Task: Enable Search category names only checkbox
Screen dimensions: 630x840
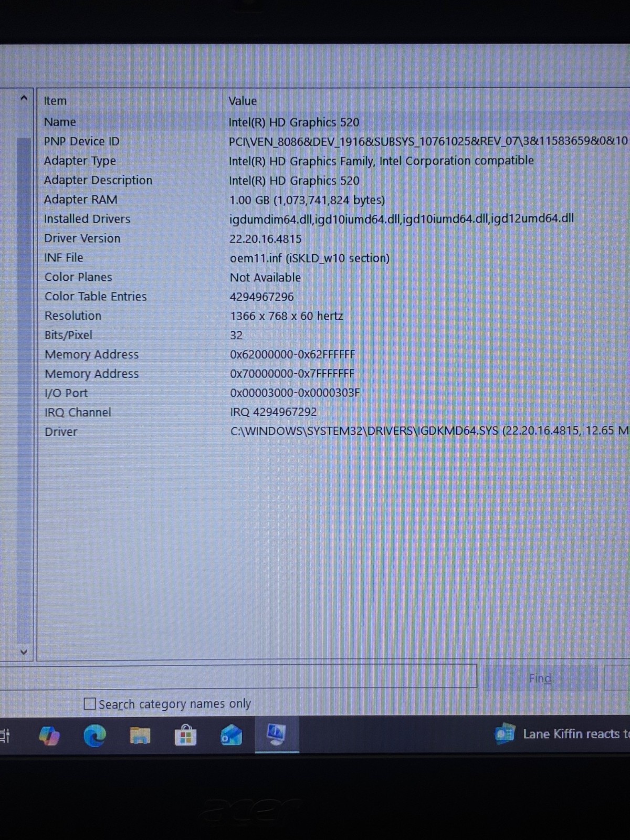Action: pos(90,703)
